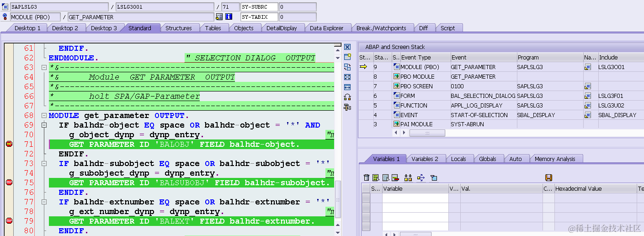
Task: Navigate to source for stack level 9
Action: [x=588, y=67]
